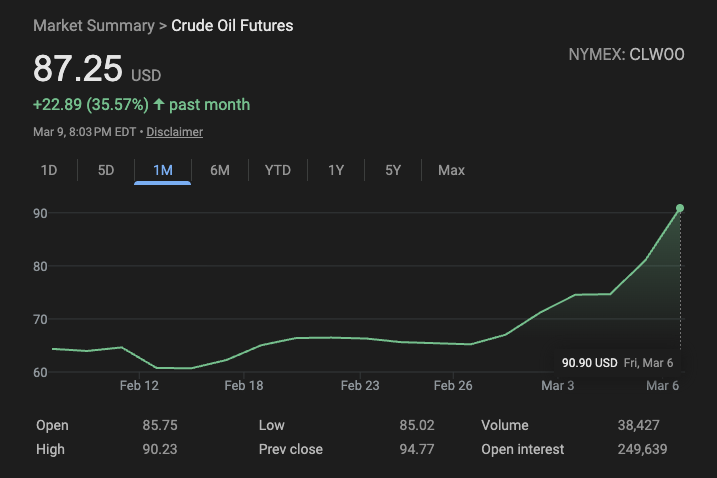The image size is (717, 478).
Task: Click the Feb 18 date axis label
Action: [243, 385]
